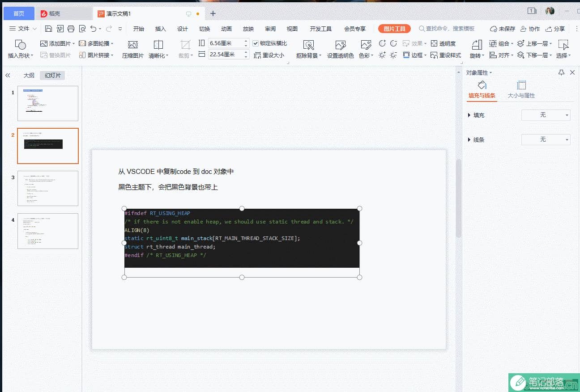Click the Transparency (透明度) button
The height and width of the screenshot is (392, 580).
[x=443, y=43]
